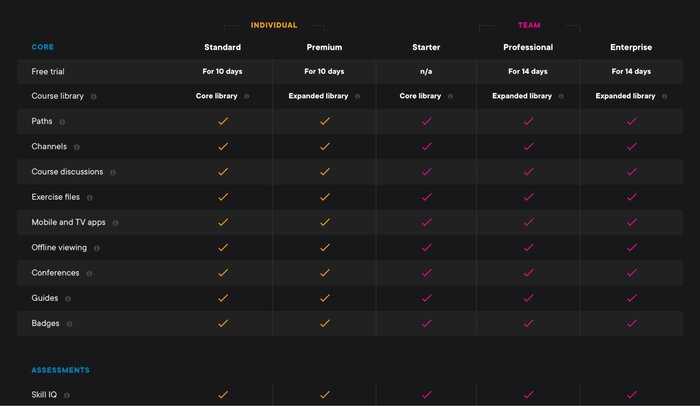Click the TEAM group label

coord(529,25)
